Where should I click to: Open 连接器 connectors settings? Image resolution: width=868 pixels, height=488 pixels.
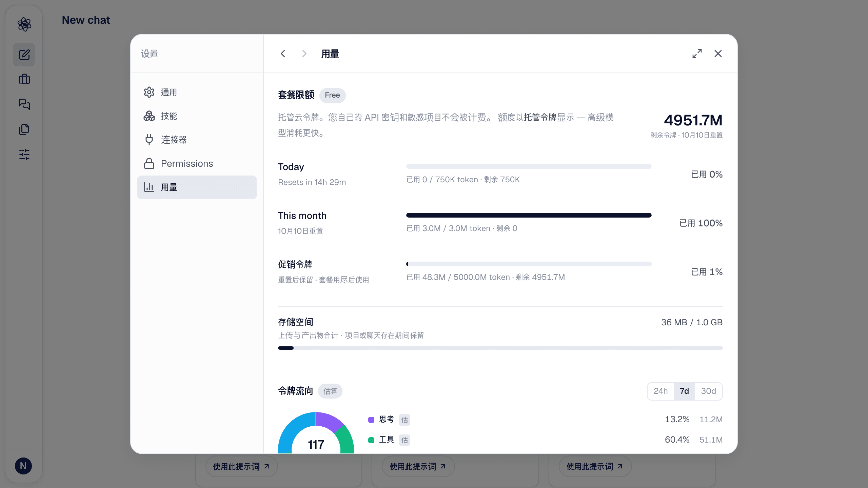point(197,140)
